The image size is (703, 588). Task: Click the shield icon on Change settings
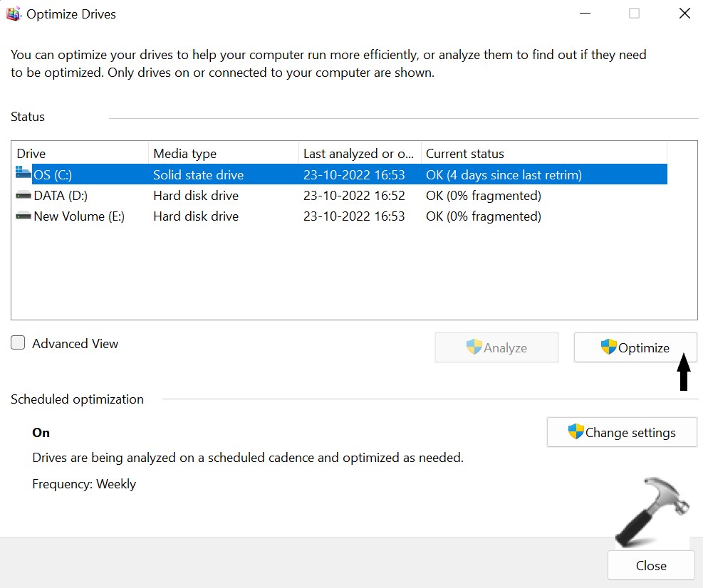[576, 432]
